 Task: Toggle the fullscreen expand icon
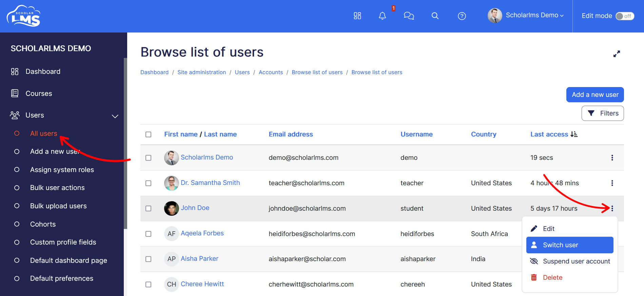(x=617, y=54)
